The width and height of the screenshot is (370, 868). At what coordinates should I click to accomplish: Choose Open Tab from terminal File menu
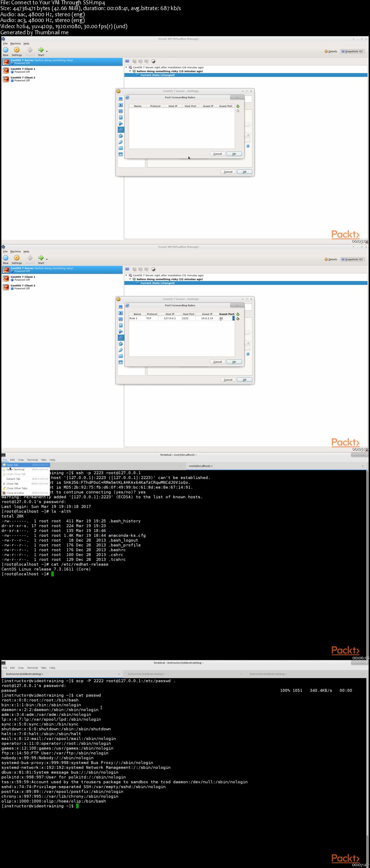tap(25, 465)
